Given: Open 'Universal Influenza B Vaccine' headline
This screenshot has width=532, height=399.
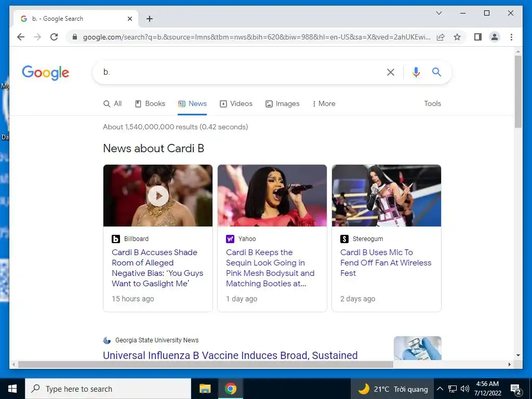Looking at the screenshot, I should point(230,355).
